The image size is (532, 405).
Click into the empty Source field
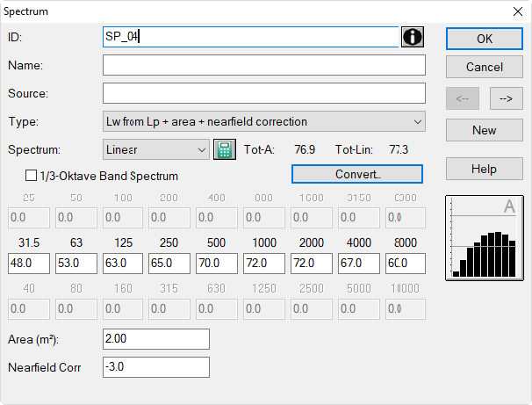[x=264, y=93]
